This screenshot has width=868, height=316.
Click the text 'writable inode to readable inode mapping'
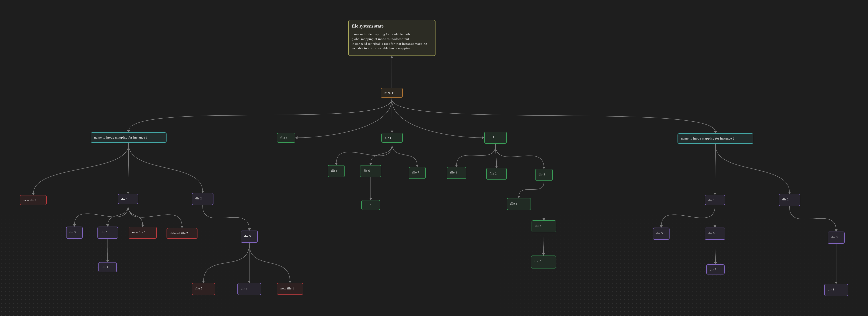tap(381, 49)
